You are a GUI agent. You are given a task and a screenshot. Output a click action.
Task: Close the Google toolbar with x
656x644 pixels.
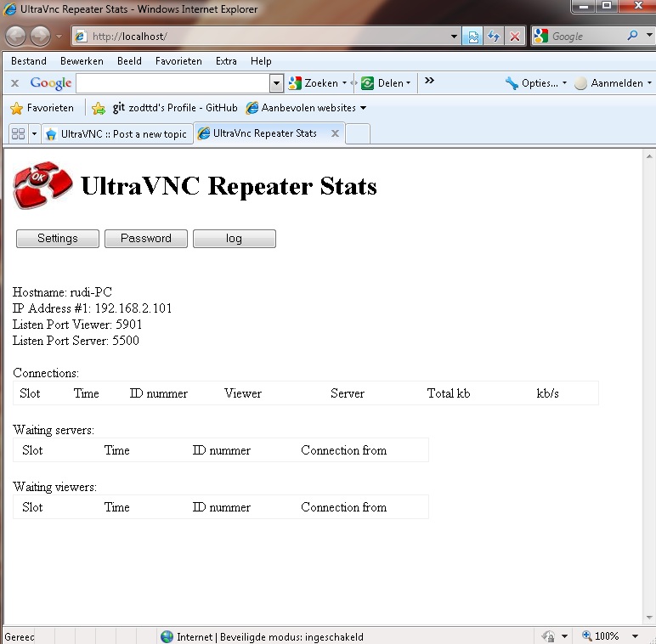(x=14, y=82)
